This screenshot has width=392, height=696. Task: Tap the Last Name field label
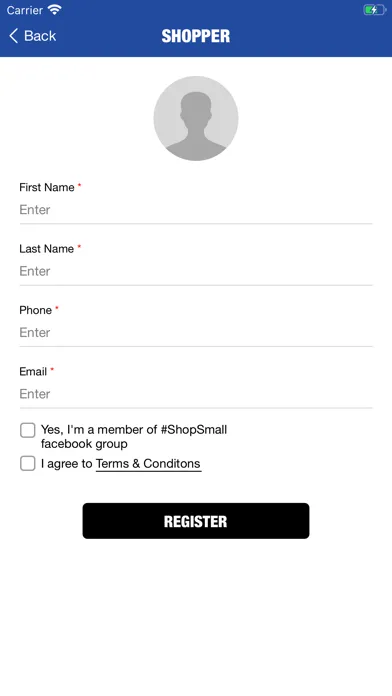point(47,249)
